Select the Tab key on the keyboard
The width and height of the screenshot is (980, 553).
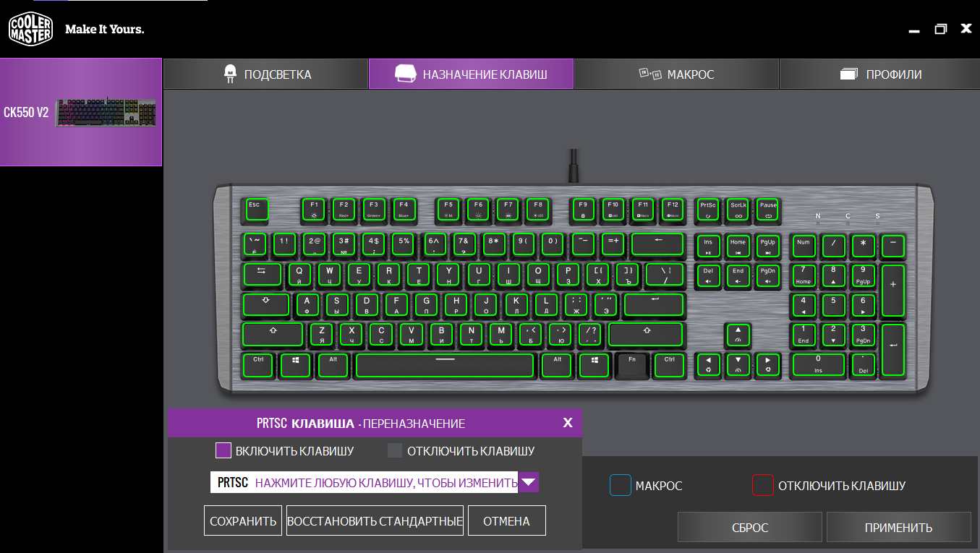262,275
